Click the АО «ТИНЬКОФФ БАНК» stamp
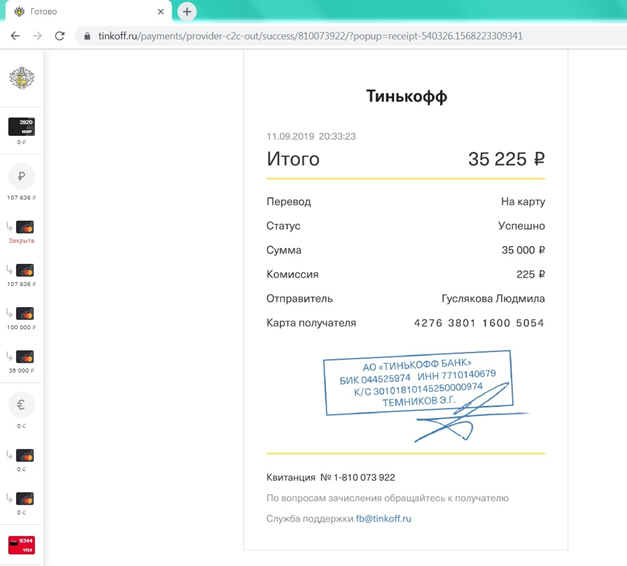The image size is (627, 566). [418, 383]
